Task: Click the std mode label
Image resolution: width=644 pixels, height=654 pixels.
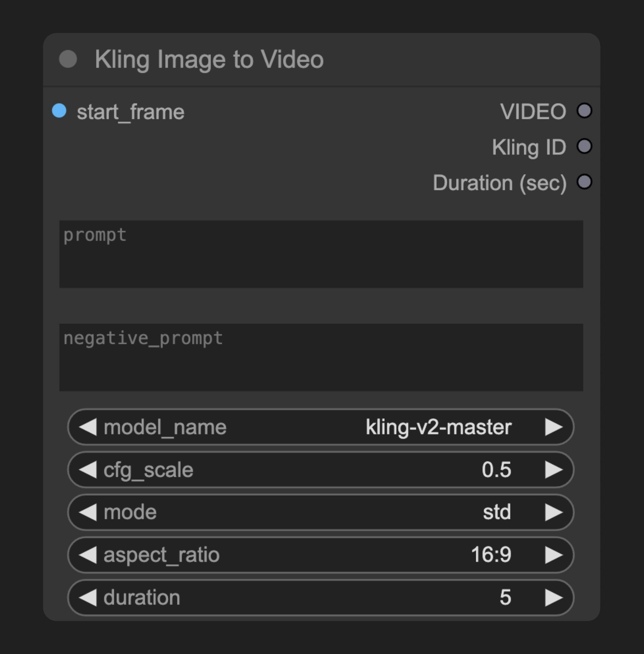Action: coord(497,512)
